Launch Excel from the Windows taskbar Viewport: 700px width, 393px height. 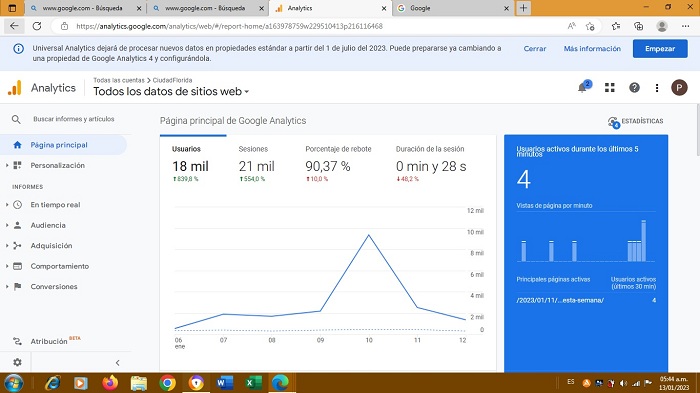click(252, 383)
